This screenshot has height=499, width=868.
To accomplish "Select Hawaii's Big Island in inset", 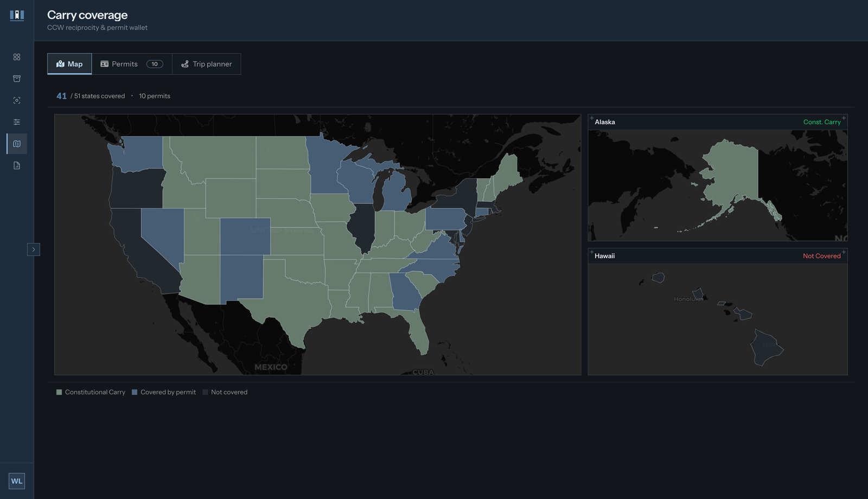I will point(766,347).
